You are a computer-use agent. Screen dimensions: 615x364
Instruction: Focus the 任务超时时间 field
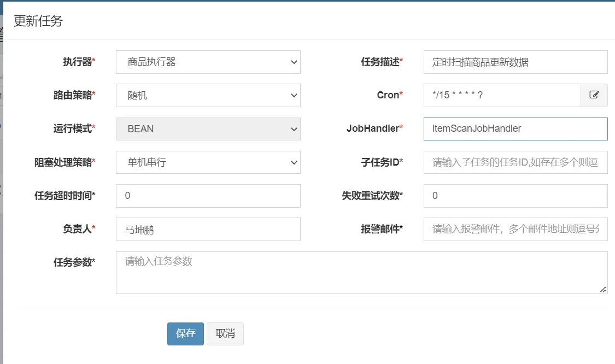(x=208, y=196)
